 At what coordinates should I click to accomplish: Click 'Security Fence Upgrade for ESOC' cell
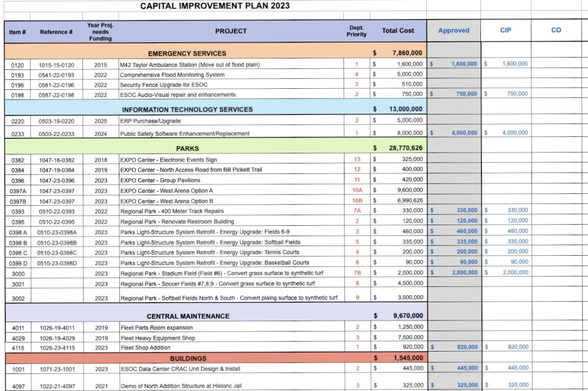pos(231,85)
